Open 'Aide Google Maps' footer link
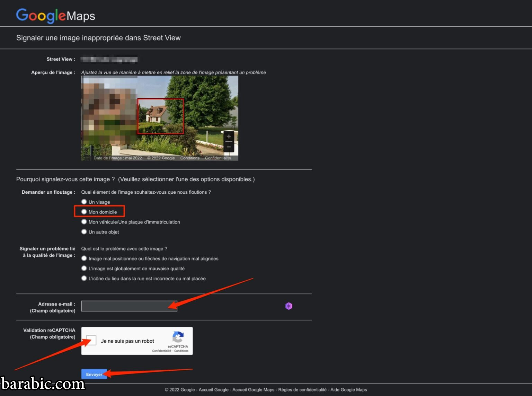This screenshot has width=532, height=396. 348,390
